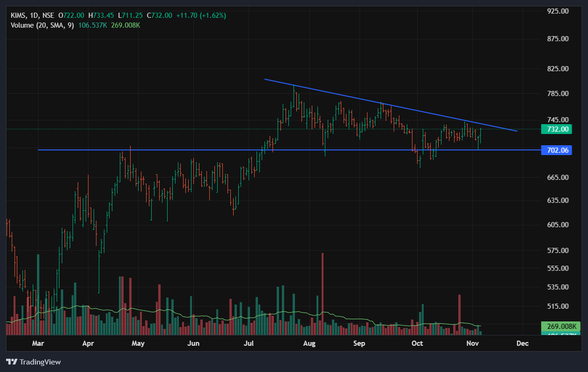Viewport: 588px width, 372px height.
Task: Click the tallest red volume bar in August
Action: pos(322,294)
